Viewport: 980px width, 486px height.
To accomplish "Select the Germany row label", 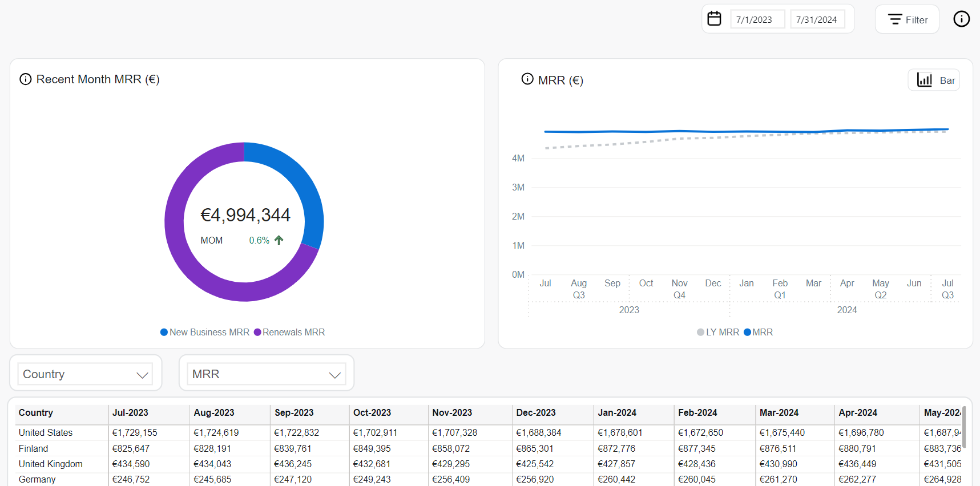I will [x=37, y=479].
